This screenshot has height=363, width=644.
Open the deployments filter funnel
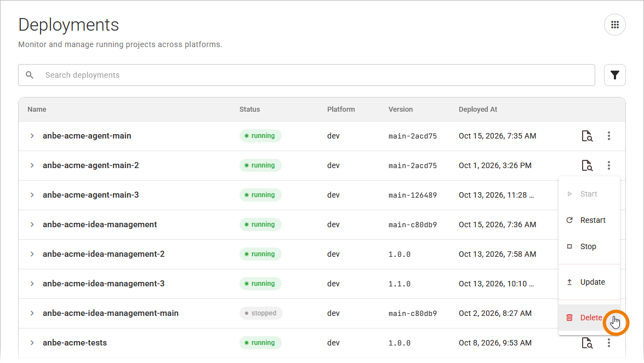pos(614,75)
